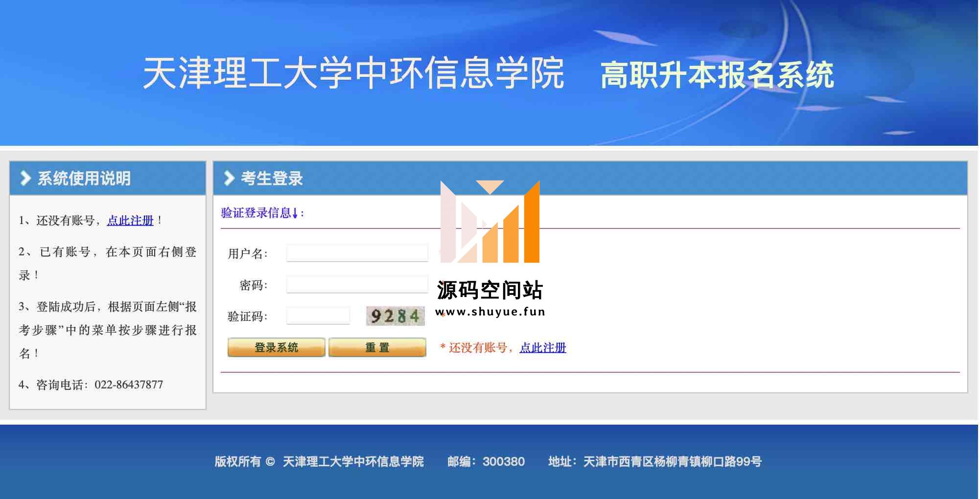The height and width of the screenshot is (499, 980).
Task: Click the footer copyright text 版权所有
Action: [x=238, y=461]
